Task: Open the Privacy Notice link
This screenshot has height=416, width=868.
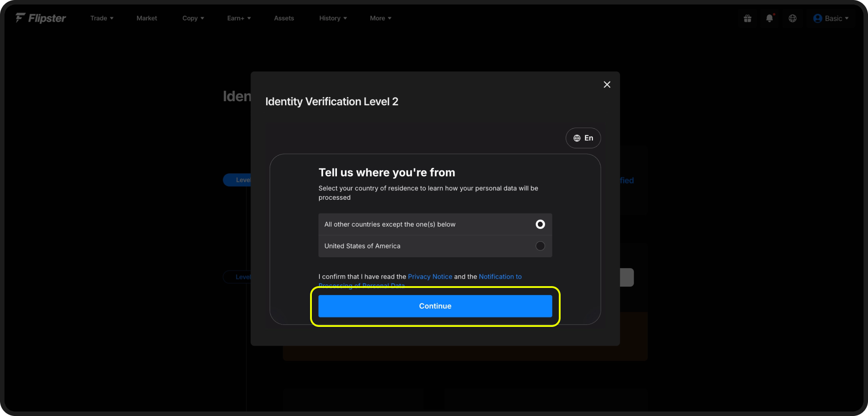Action: 430,277
